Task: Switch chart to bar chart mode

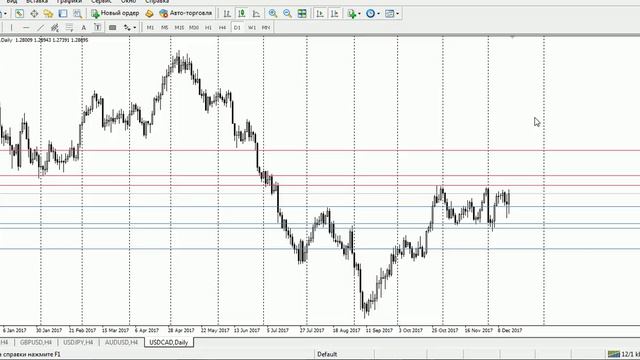Action: (227, 13)
